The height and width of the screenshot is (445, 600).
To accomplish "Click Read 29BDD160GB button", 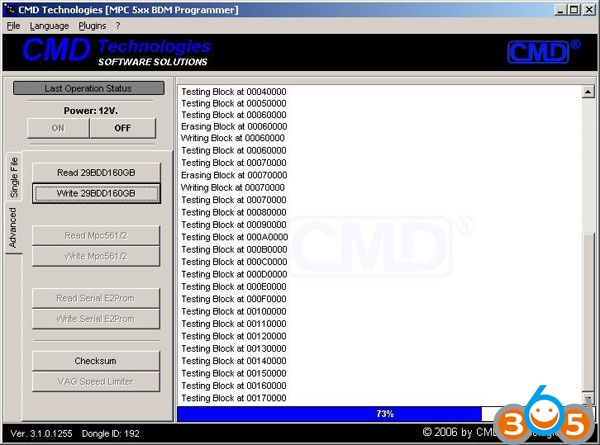I will point(96,173).
